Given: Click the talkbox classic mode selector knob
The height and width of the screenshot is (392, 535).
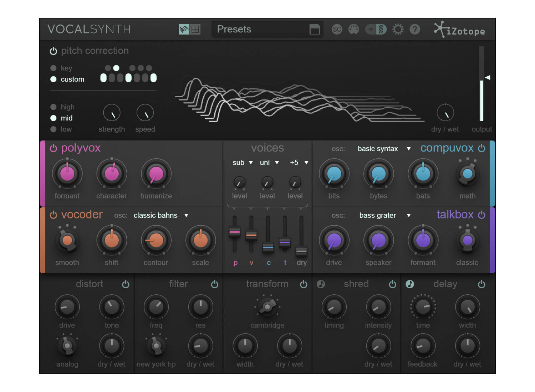Looking at the screenshot, I should pyautogui.click(x=467, y=240).
